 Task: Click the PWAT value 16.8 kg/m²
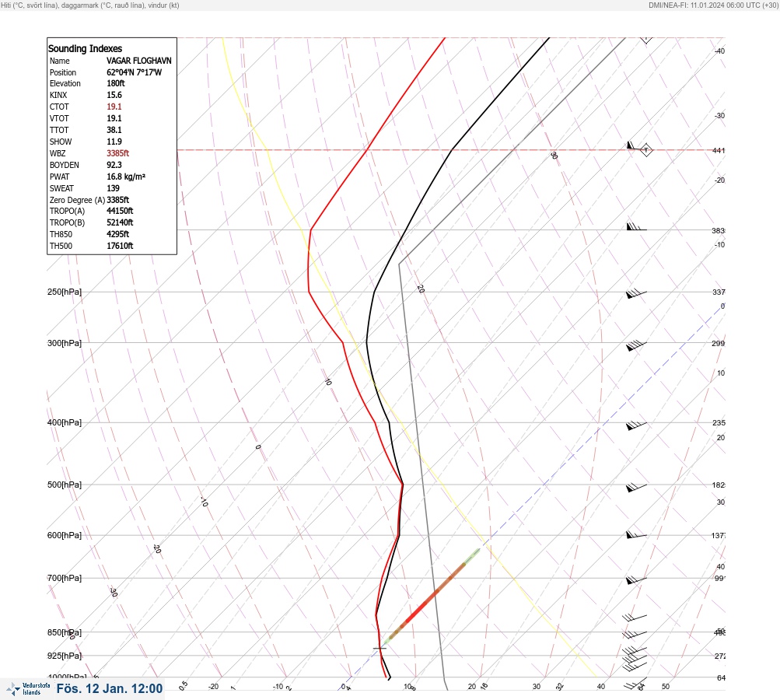pos(126,177)
